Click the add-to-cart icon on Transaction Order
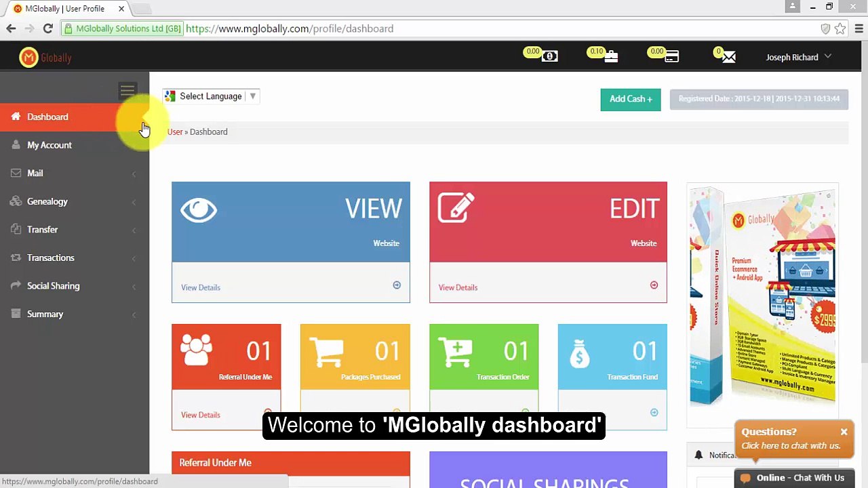Viewport: 868px width, 488px height. point(455,352)
